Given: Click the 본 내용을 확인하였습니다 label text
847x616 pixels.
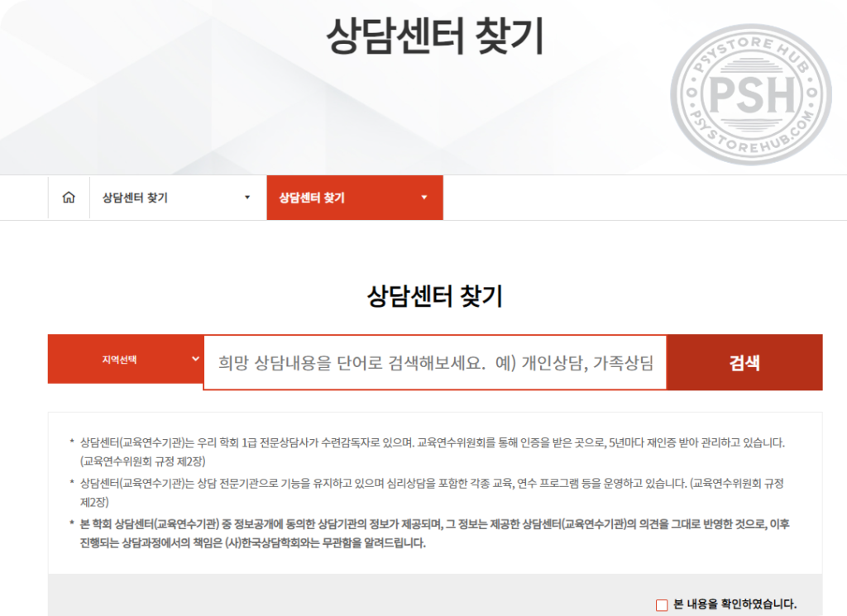Looking at the screenshot, I should point(735,604).
